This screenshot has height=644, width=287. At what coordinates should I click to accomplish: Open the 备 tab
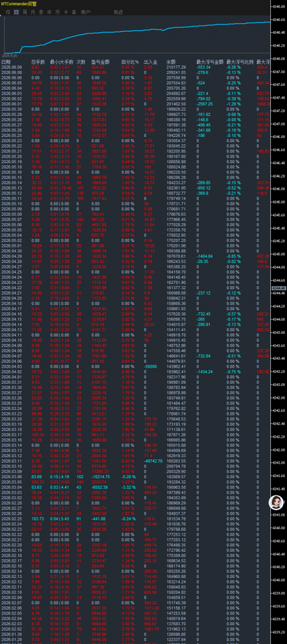coord(74,11)
